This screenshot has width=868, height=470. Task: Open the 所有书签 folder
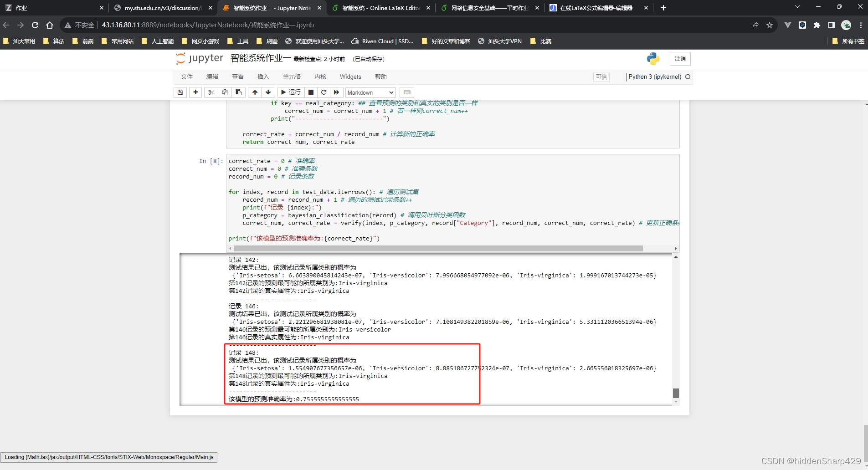coord(848,41)
